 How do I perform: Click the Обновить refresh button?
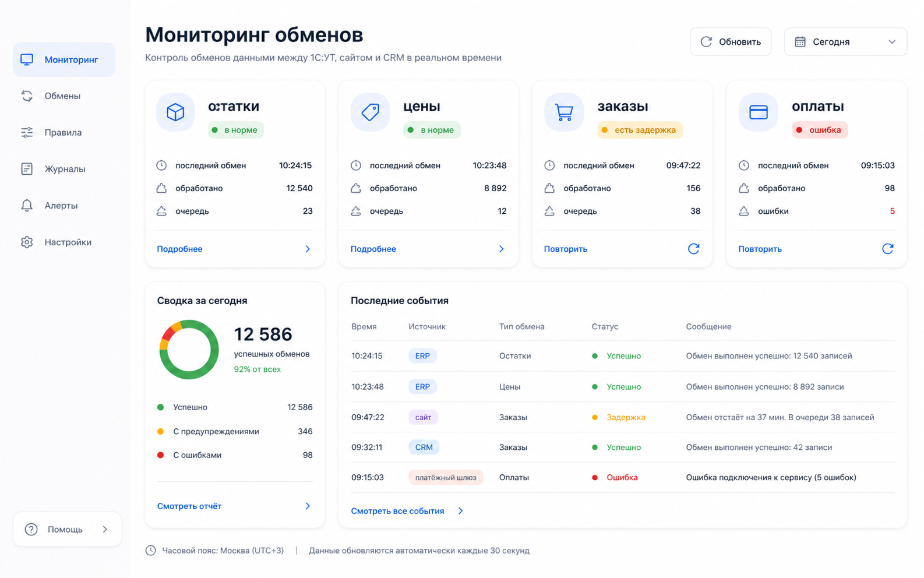[731, 42]
